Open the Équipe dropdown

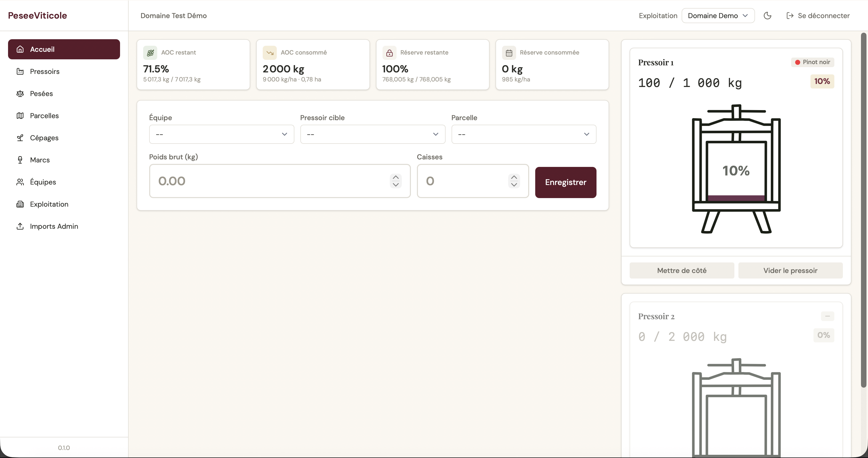221,134
